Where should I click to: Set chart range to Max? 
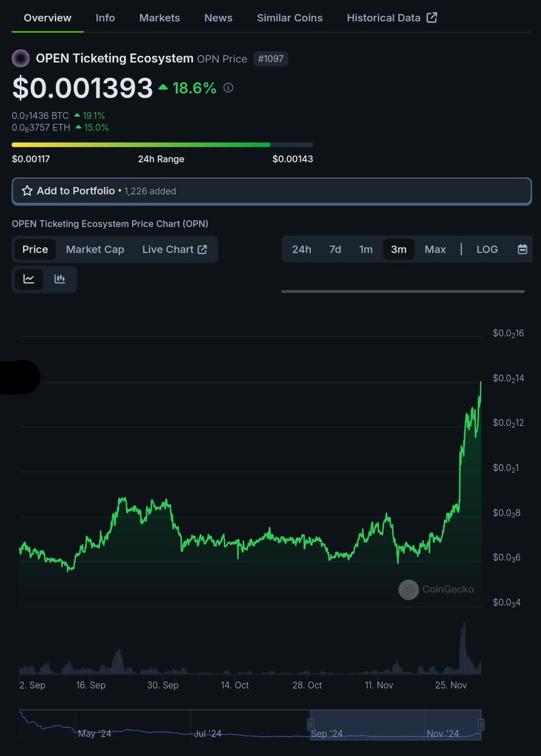tap(435, 249)
